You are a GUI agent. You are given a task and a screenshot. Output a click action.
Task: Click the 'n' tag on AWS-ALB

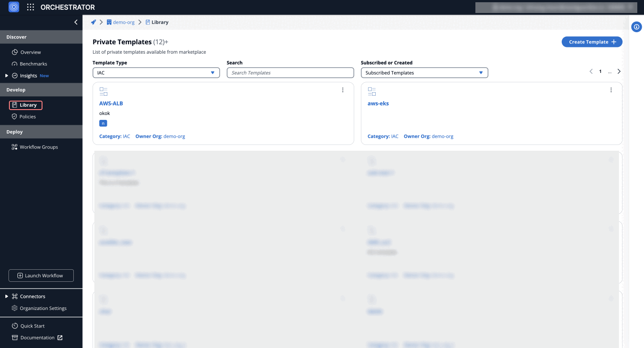[103, 123]
